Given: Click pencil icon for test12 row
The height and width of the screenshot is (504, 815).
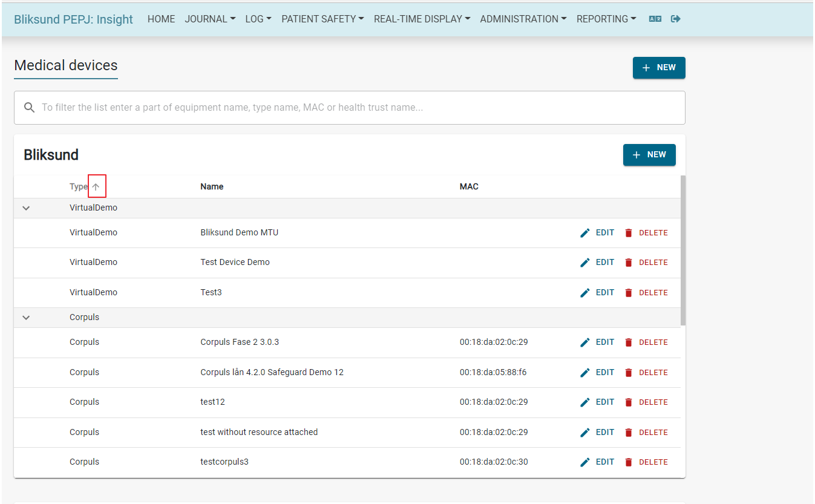Looking at the screenshot, I should click(585, 402).
